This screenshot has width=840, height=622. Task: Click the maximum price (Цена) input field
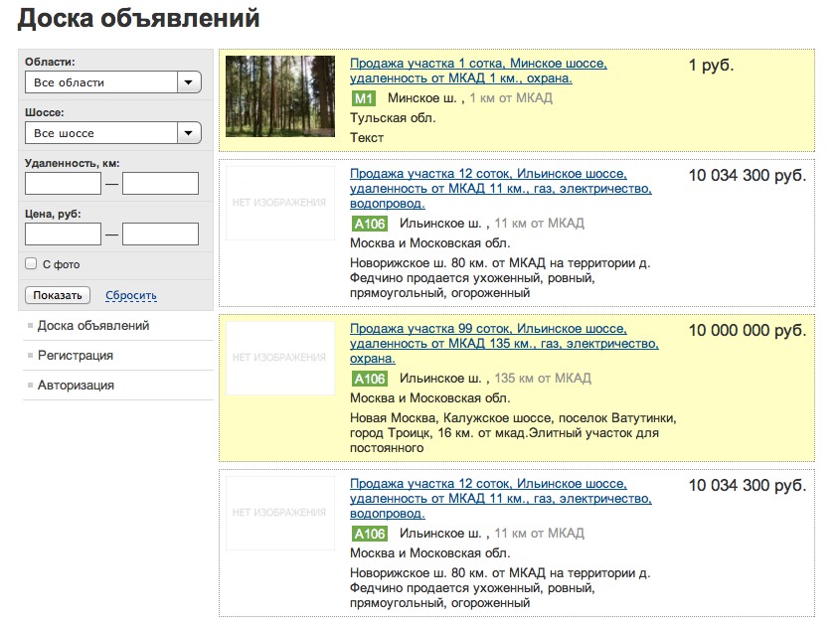160,233
